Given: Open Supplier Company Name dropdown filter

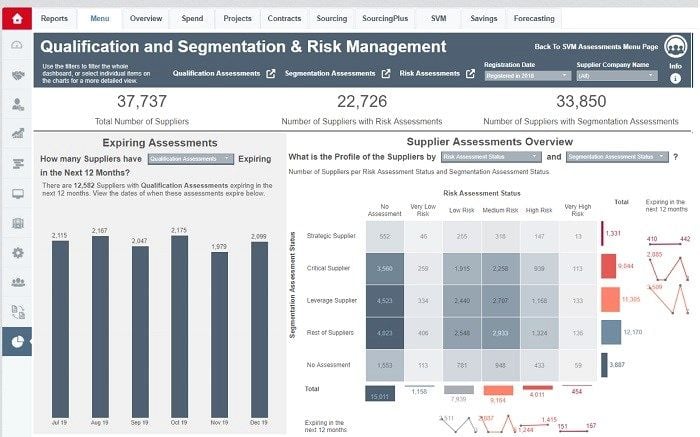Looking at the screenshot, I should (x=617, y=76).
